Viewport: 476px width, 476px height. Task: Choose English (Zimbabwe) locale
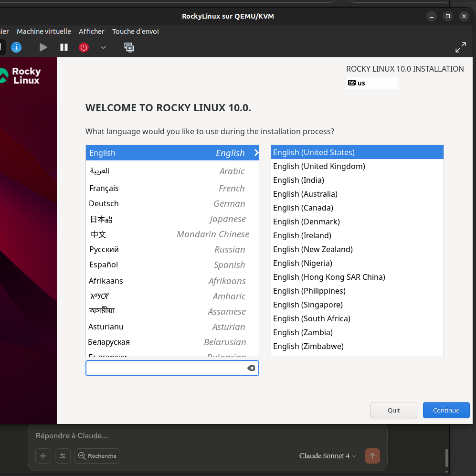pos(357,346)
